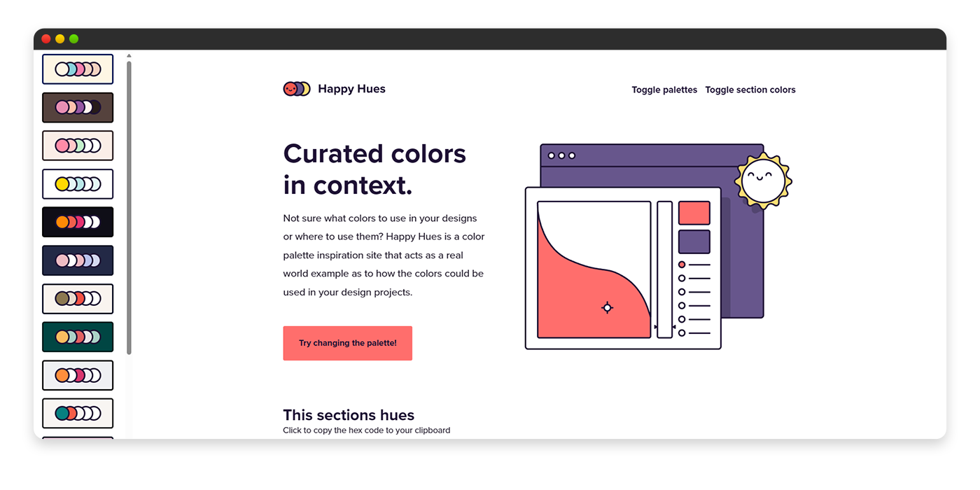Toggle section colors option
This screenshot has width=980, height=490.
(750, 90)
